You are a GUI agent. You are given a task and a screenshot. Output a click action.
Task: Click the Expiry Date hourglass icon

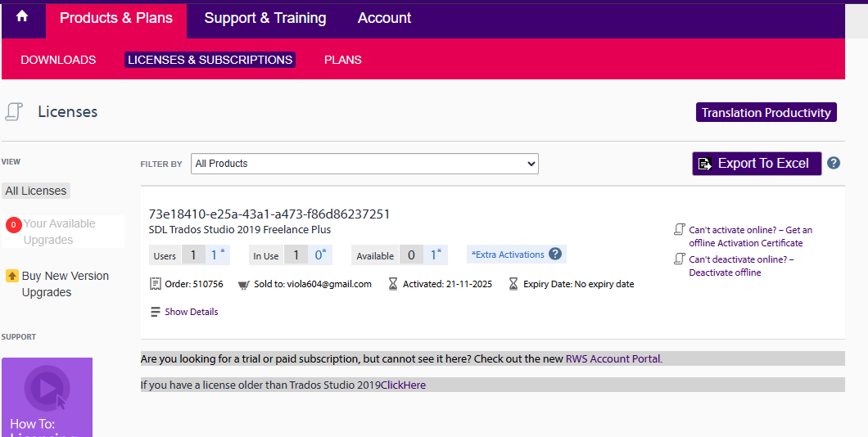[513, 284]
